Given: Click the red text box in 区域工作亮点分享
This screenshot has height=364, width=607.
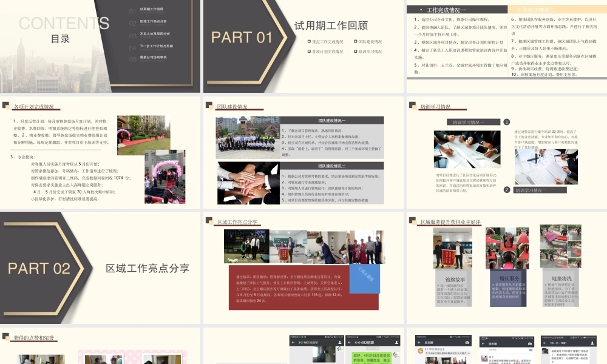Looking at the screenshot, I should click(303, 288).
